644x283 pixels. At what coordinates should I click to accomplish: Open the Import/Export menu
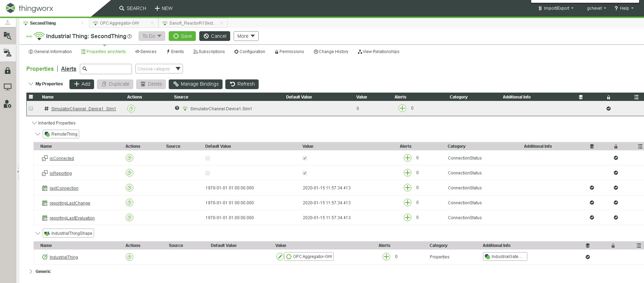(x=556, y=8)
